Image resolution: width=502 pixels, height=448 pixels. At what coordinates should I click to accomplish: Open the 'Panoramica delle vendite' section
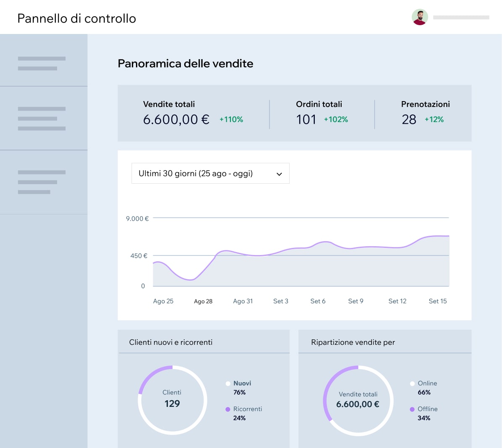(x=186, y=63)
